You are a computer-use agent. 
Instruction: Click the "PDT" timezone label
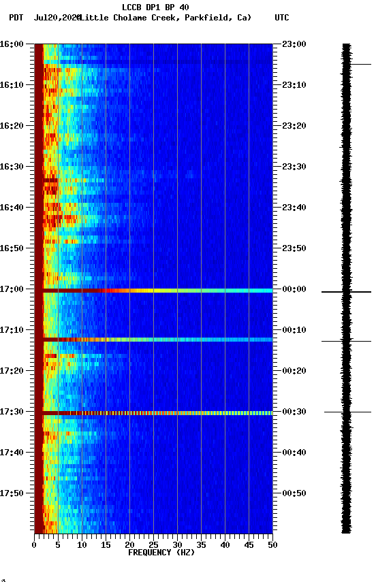tap(16, 18)
